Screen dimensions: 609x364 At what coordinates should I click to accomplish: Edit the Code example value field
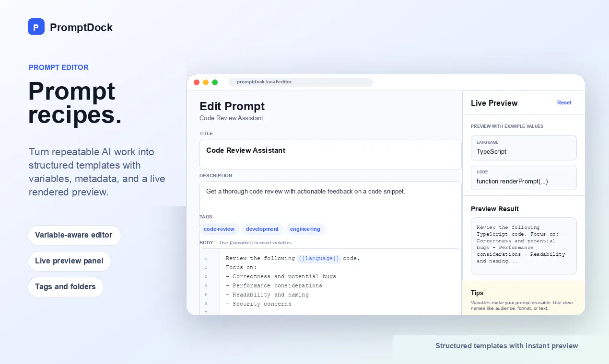tap(524, 177)
